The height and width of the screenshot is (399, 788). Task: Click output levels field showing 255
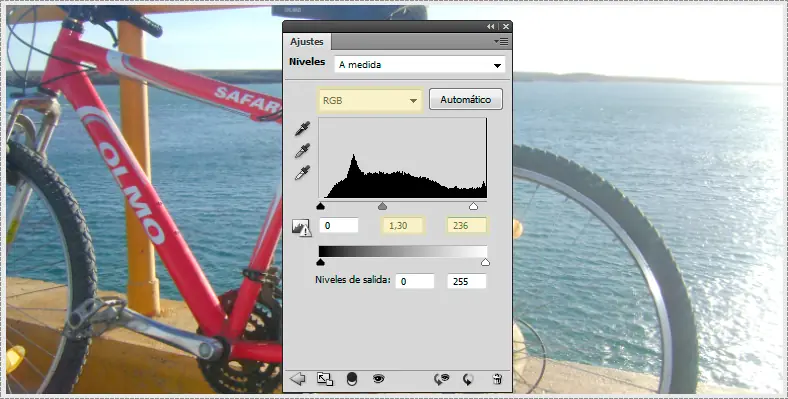click(467, 281)
